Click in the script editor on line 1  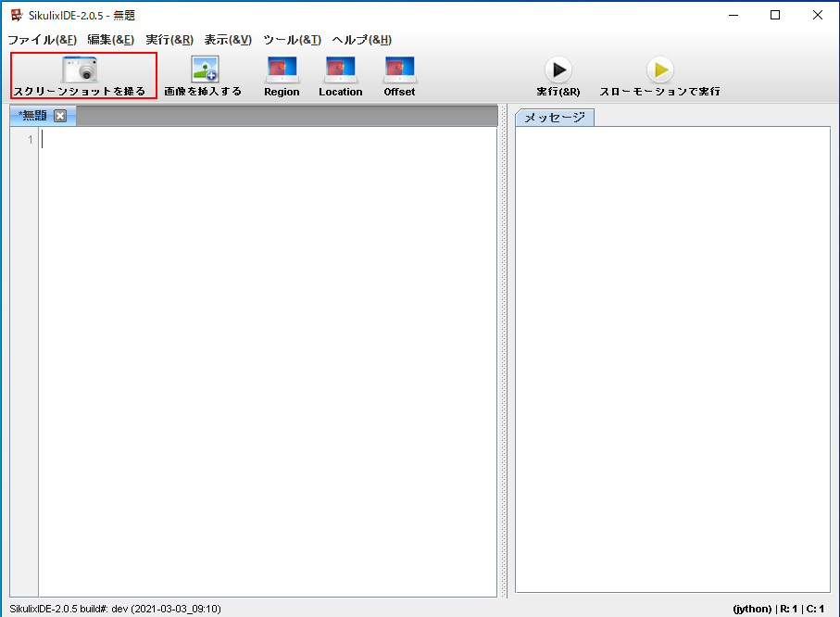[x=269, y=140]
